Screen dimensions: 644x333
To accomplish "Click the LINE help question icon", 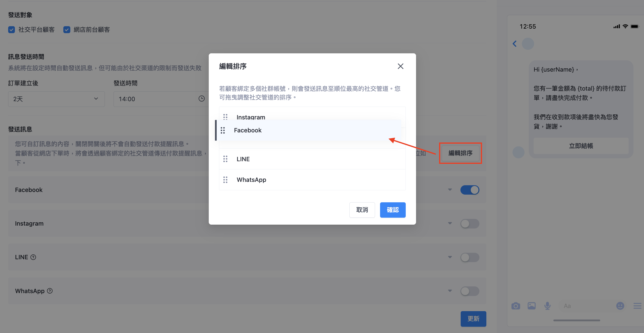I will (x=33, y=257).
